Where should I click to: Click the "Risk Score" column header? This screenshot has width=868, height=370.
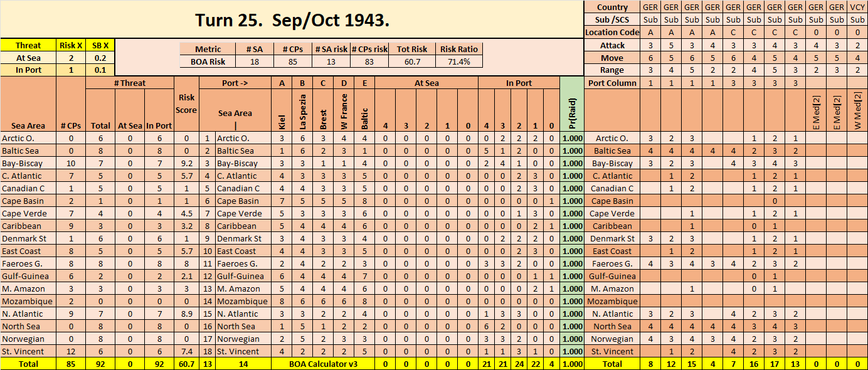point(186,104)
